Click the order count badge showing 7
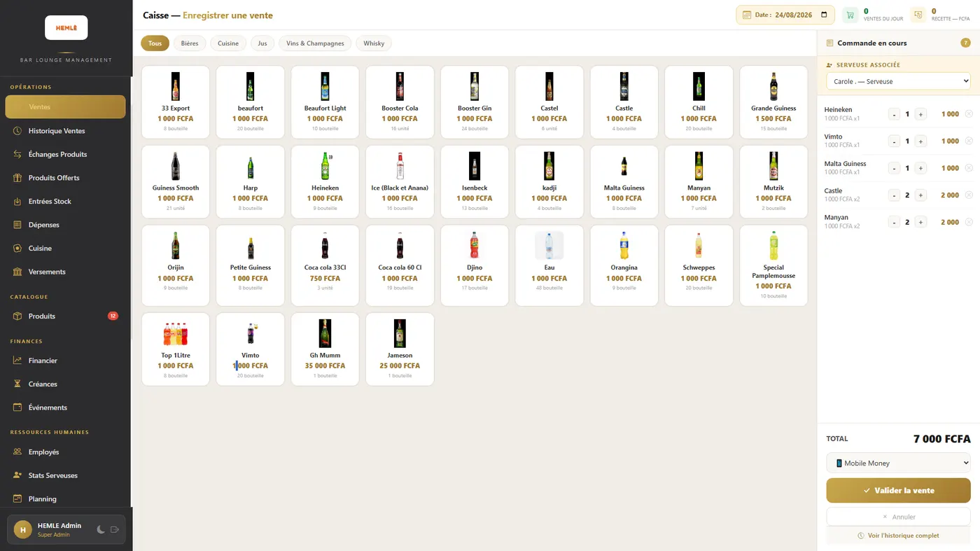Image resolution: width=980 pixels, height=551 pixels. coord(965,43)
